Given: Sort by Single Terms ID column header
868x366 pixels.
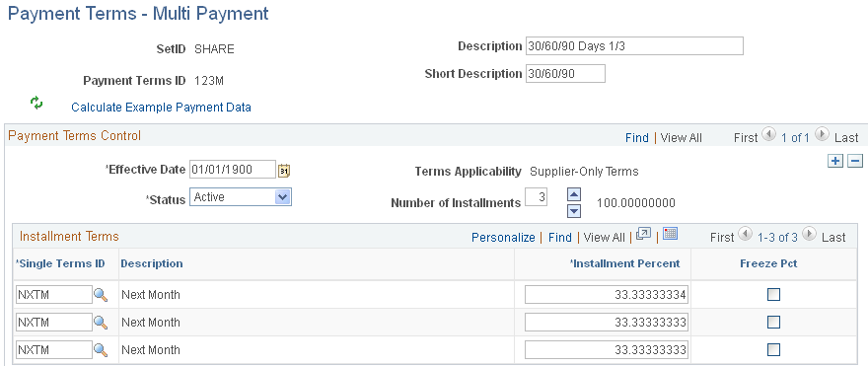Looking at the screenshot, I should 60,263.
